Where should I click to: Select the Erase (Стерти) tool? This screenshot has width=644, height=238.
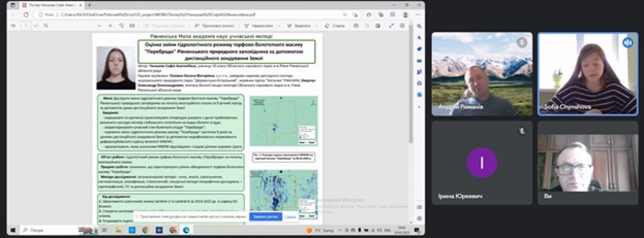tap(335, 26)
